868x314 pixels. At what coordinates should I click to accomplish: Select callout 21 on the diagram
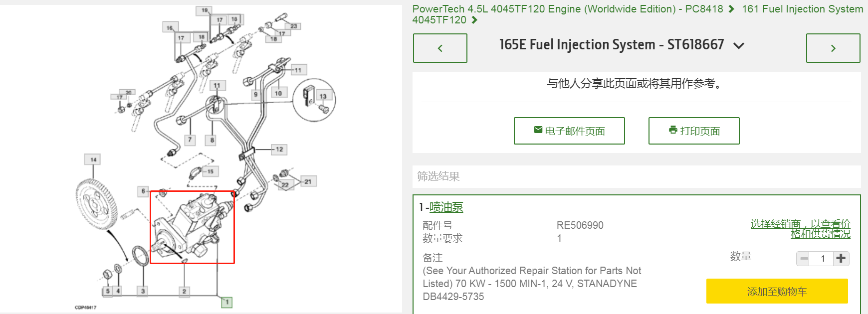[x=308, y=181]
